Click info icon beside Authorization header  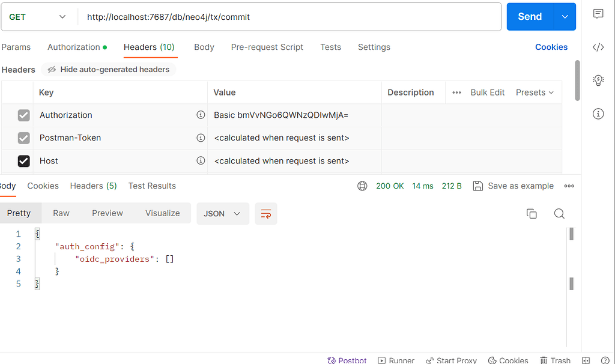[201, 115]
